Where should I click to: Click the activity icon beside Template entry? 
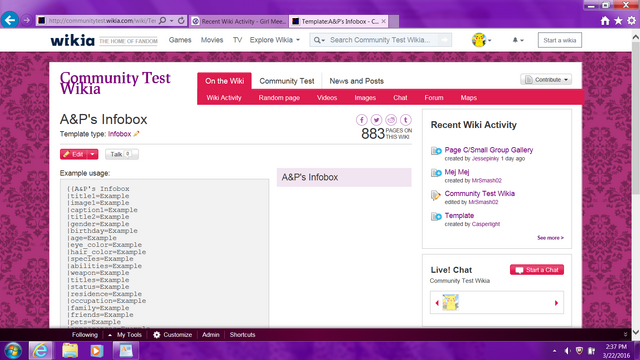click(436, 216)
